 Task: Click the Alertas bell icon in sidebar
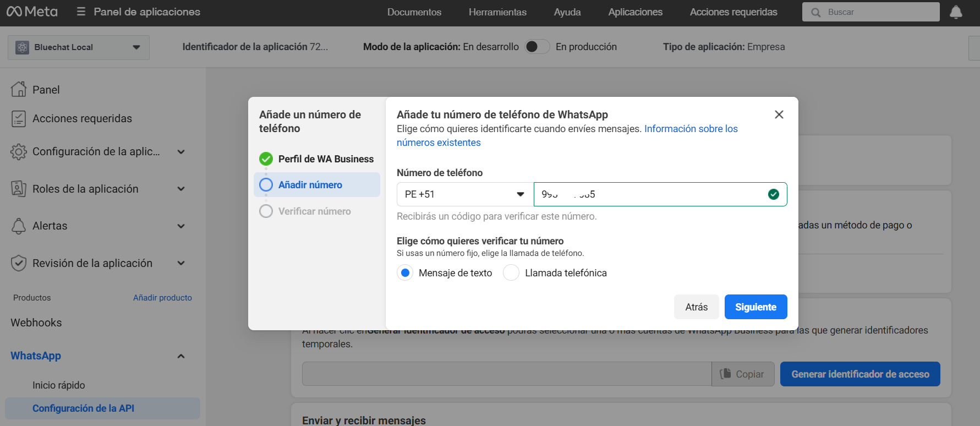click(x=19, y=226)
